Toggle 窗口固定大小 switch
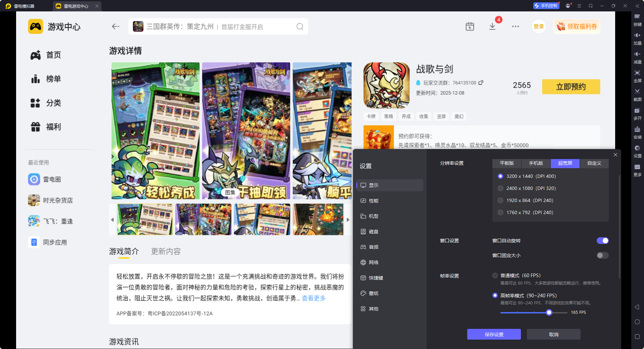 click(602, 255)
